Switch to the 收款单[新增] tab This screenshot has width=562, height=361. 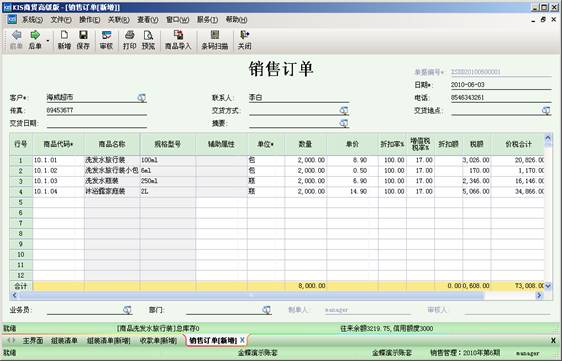(x=158, y=341)
